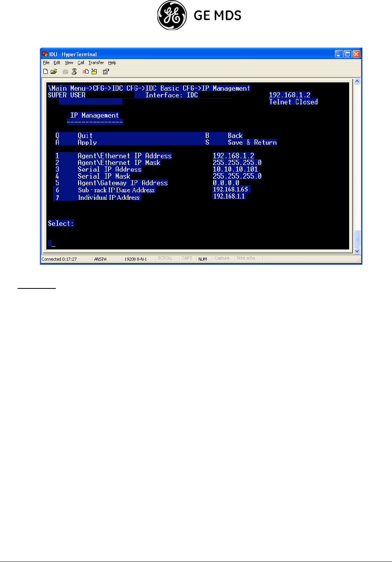Click the greyed-out Call telephone icon
The height and width of the screenshot is (562, 392).
click(x=65, y=72)
